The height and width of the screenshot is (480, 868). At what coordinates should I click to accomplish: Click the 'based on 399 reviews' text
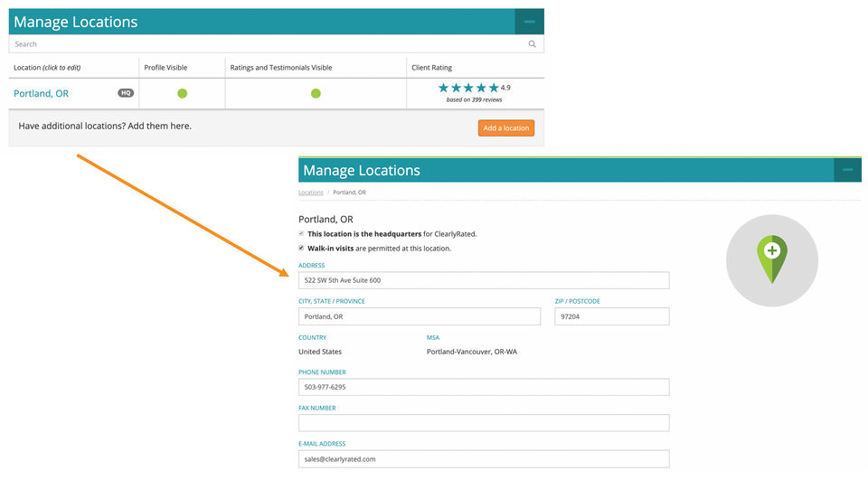(474, 99)
